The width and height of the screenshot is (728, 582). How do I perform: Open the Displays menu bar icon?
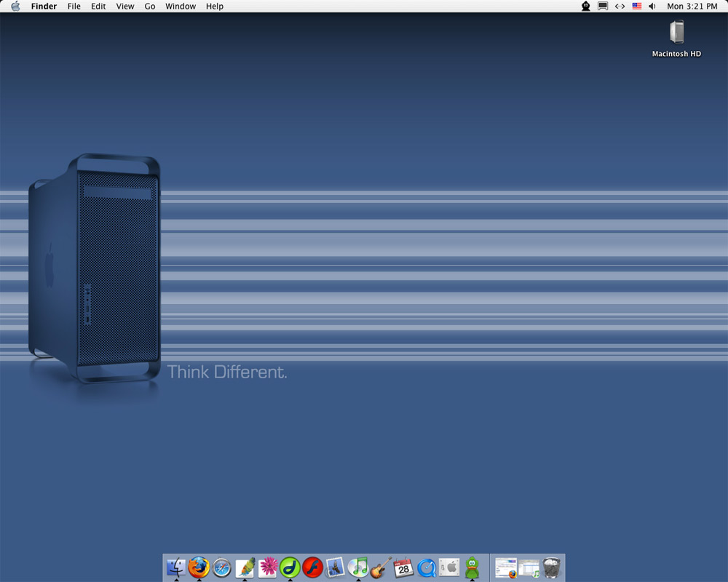click(x=603, y=6)
